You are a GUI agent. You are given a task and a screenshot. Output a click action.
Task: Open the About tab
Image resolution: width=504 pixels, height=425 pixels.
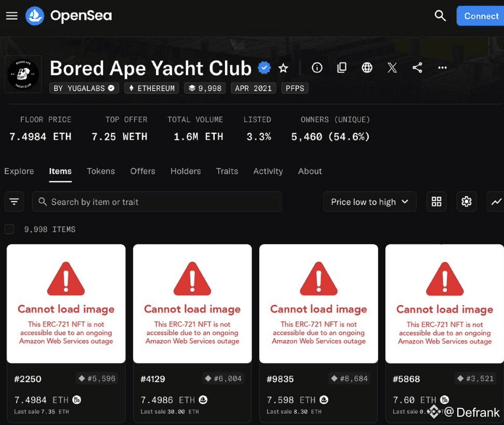coord(310,171)
